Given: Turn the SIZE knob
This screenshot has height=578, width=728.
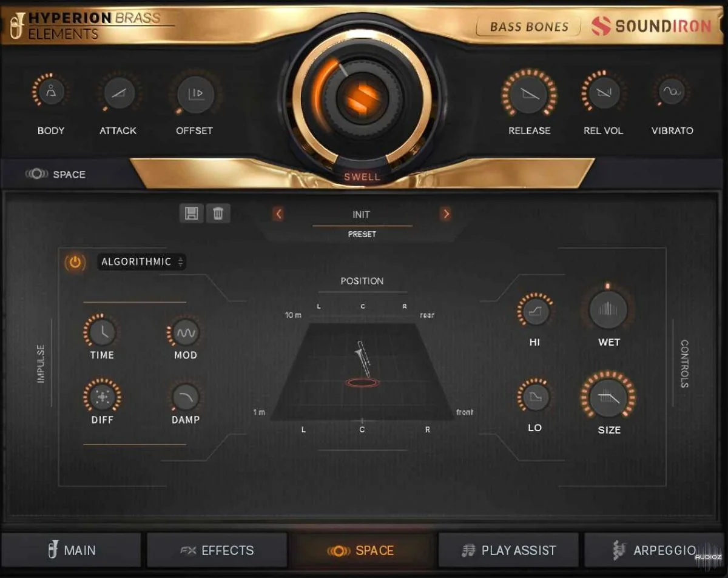Looking at the screenshot, I should [608, 397].
